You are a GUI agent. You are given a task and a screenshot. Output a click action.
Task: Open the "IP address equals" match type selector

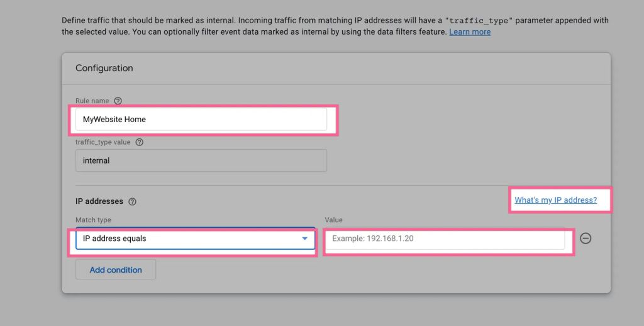tap(196, 239)
